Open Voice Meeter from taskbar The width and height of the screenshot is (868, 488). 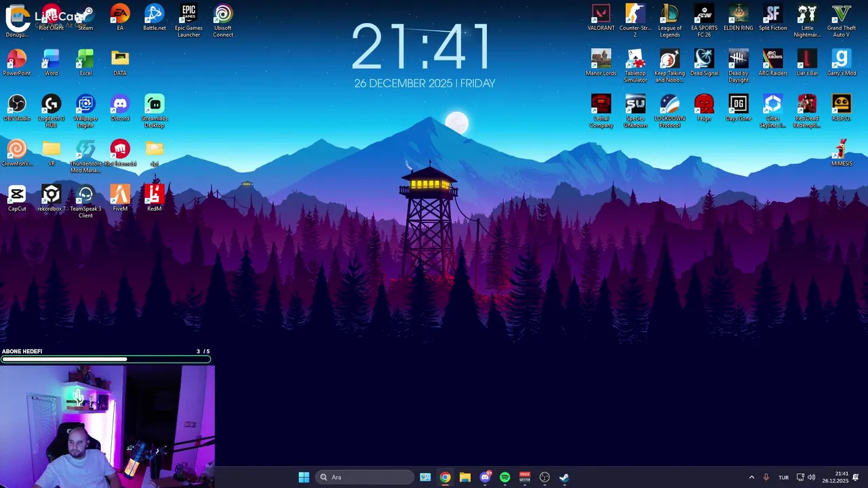point(524,477)
